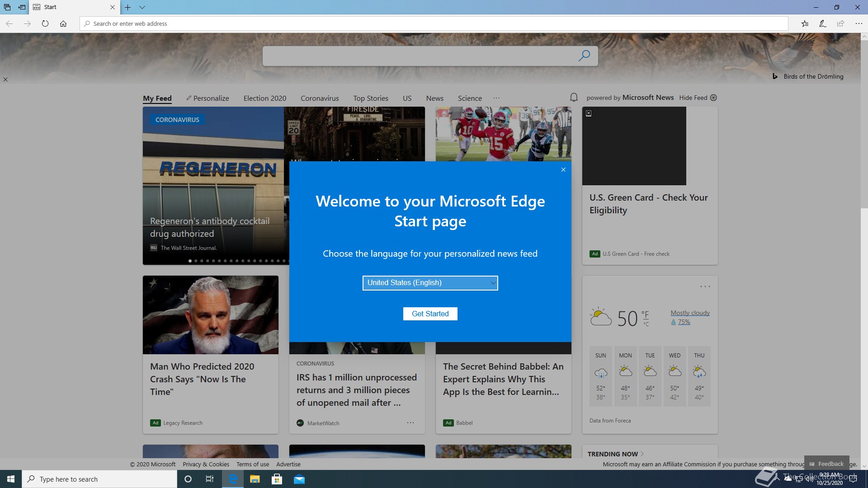
Task: Open notifications bell in feed header
Action: 574,97
